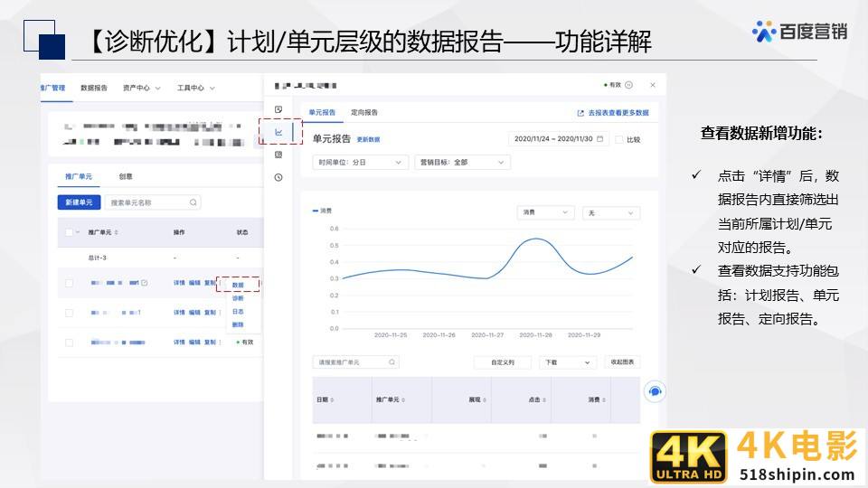Expand the 下载 download dropdown
This screenshot has height=488, width=868.
568,362
